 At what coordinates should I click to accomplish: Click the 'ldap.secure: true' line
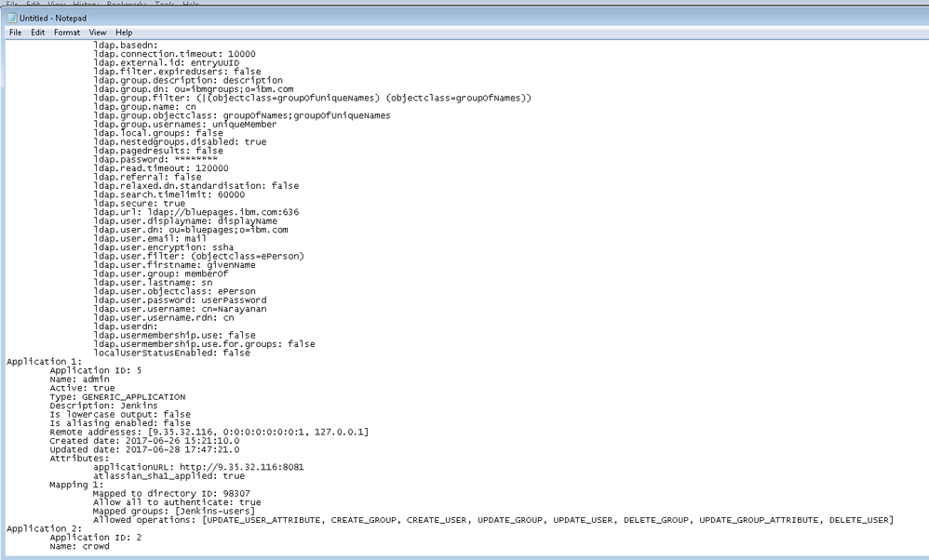(x=140, y=204)
